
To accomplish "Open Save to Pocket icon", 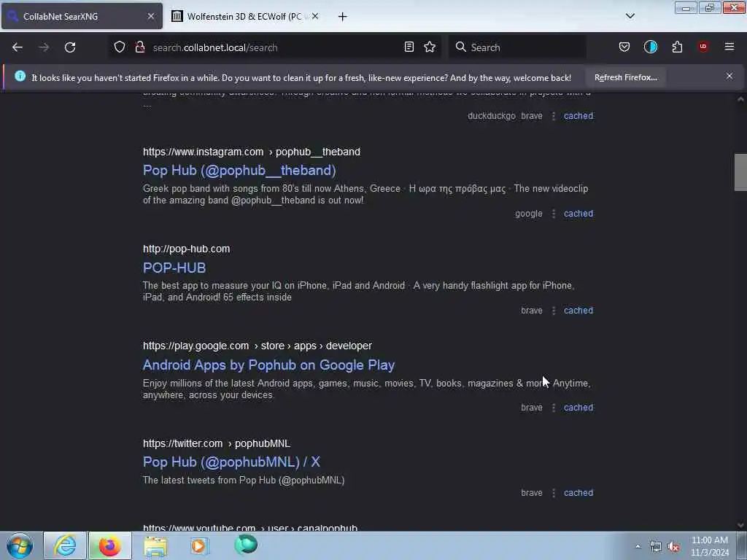I will [624, 47].
